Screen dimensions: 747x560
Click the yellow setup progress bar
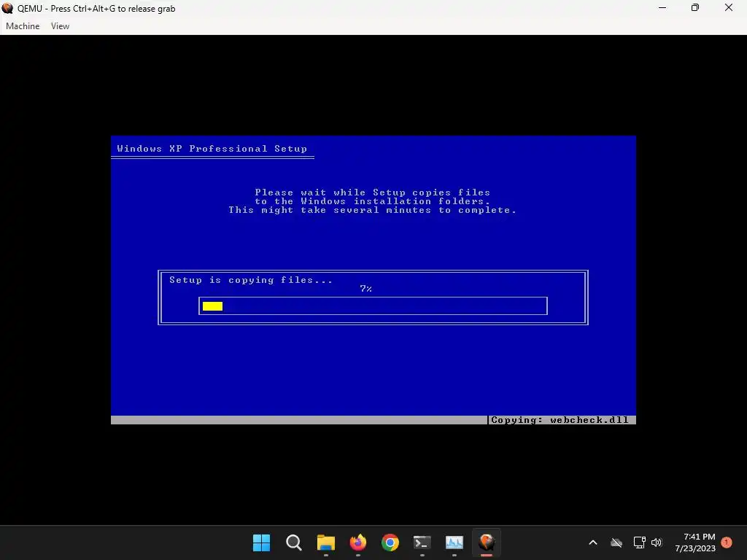212,306
